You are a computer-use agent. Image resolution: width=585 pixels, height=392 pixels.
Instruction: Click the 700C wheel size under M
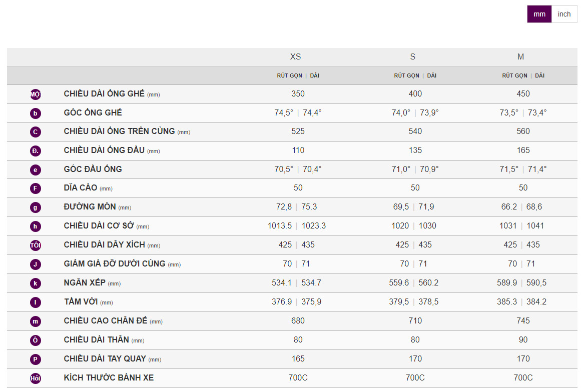pos(523,377)
